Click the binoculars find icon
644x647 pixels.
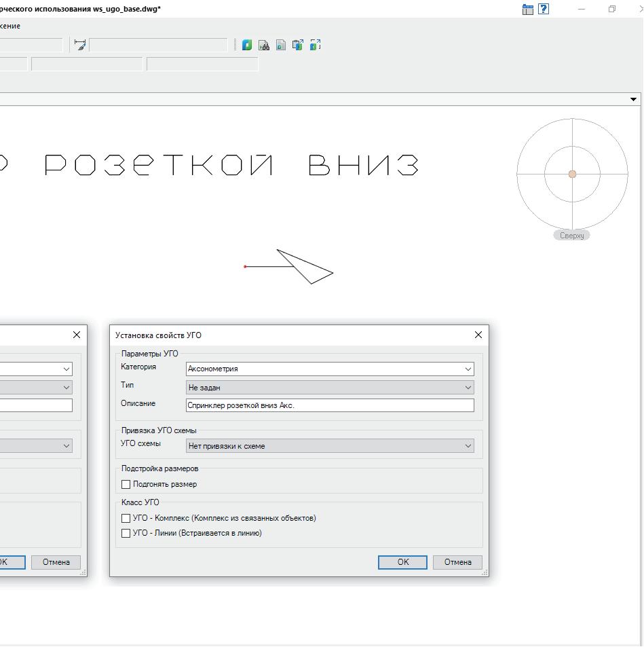[x=263, y=45]
